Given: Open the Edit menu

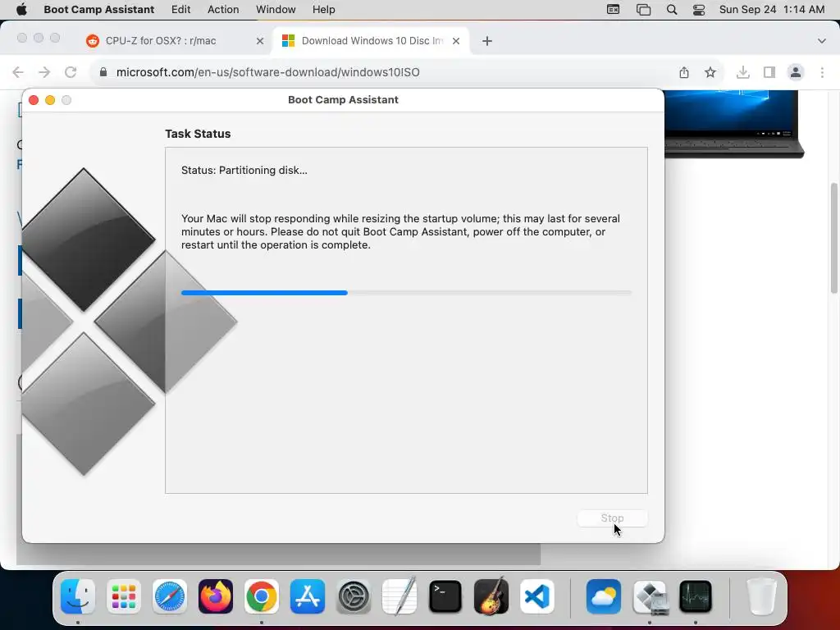Looking at the screenshot, I should point(180,10).
